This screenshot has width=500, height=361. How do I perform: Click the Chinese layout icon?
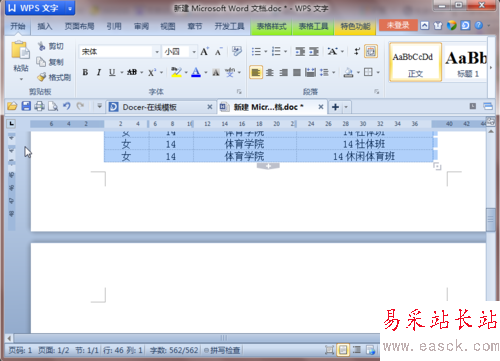[332, 51]
